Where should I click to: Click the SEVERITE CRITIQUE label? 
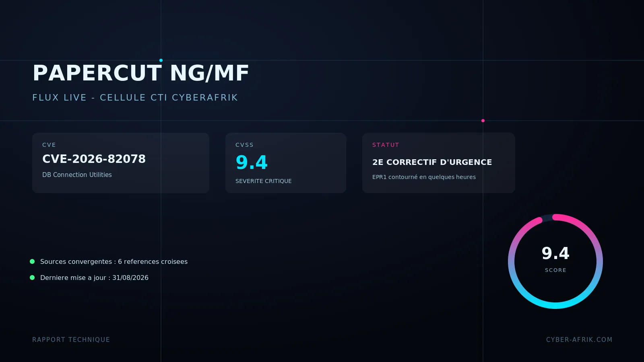(x=264, y=181)
